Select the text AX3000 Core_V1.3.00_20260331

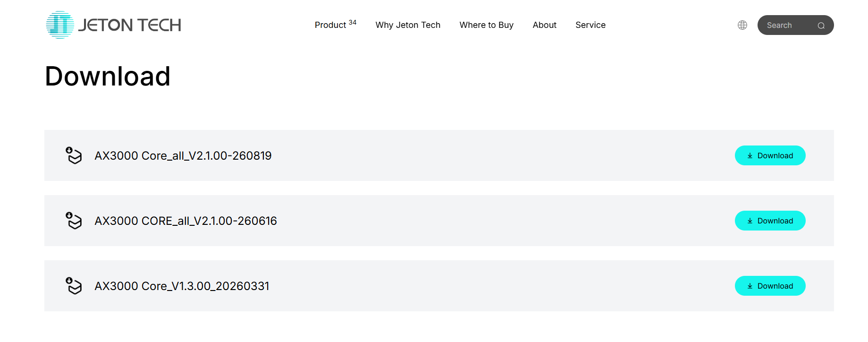click(x=182, y=286)
